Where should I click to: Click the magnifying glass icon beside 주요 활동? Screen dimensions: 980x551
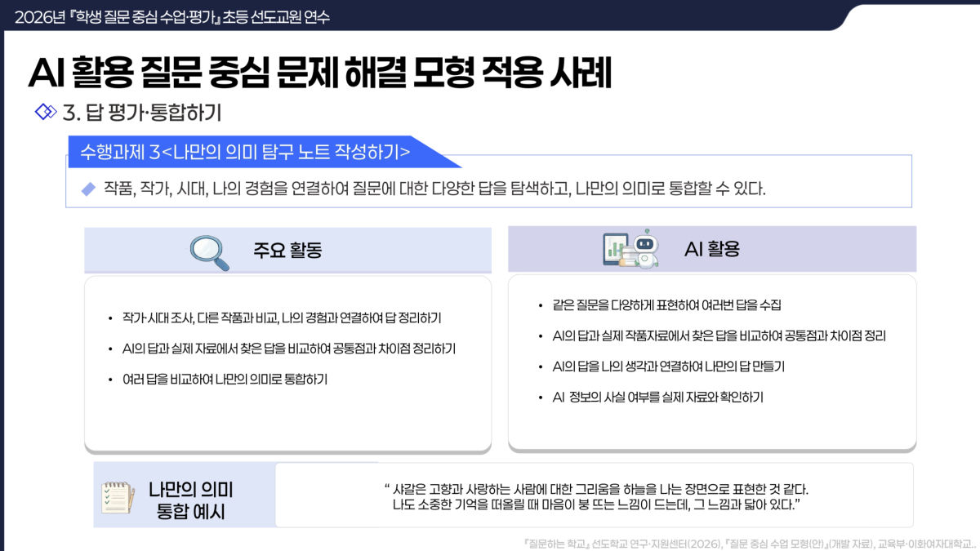pos(209,252)
